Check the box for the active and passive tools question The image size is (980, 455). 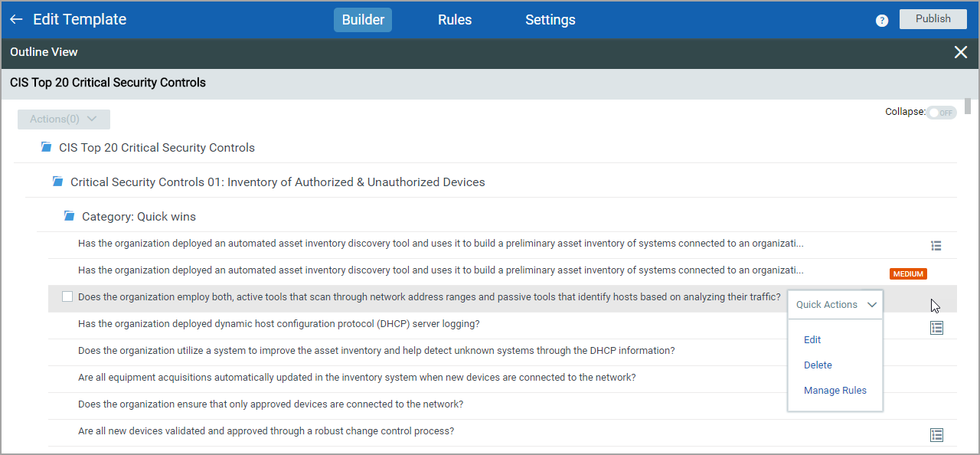click(x=67, y=296)
